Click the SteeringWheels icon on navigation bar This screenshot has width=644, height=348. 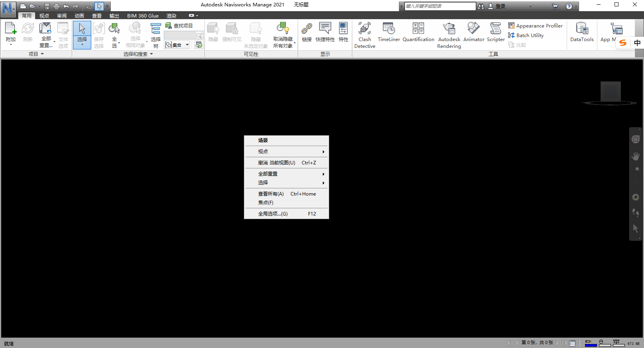click(636, 139)
